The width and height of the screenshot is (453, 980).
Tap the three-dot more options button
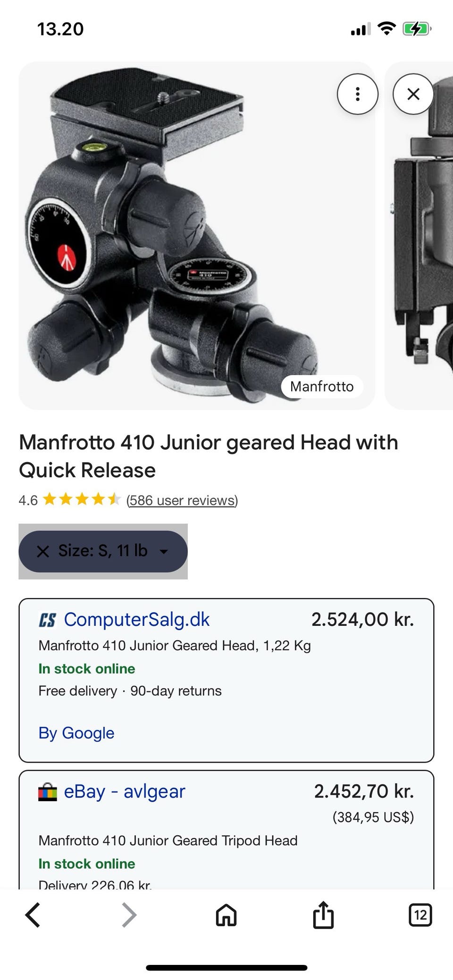[357, 94]
